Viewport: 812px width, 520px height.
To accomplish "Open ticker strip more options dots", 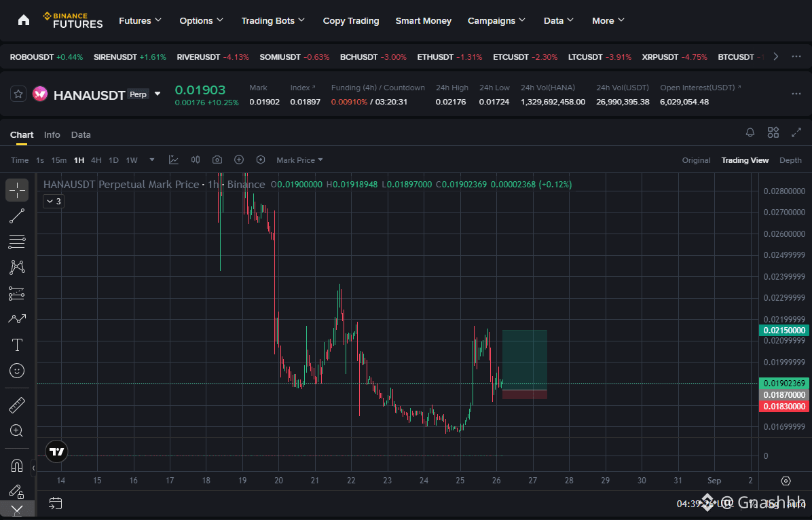I will (796, 56).
